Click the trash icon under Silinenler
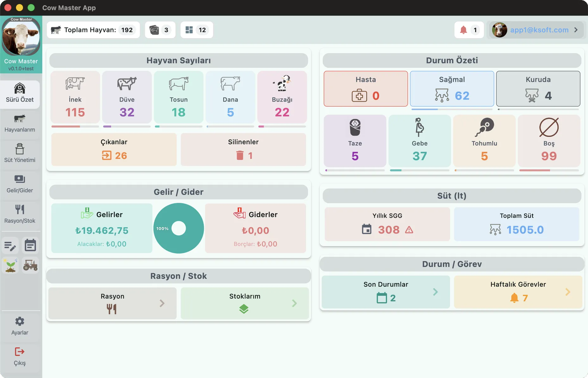Viewport: 588px width, 378px height. (240, 155)
